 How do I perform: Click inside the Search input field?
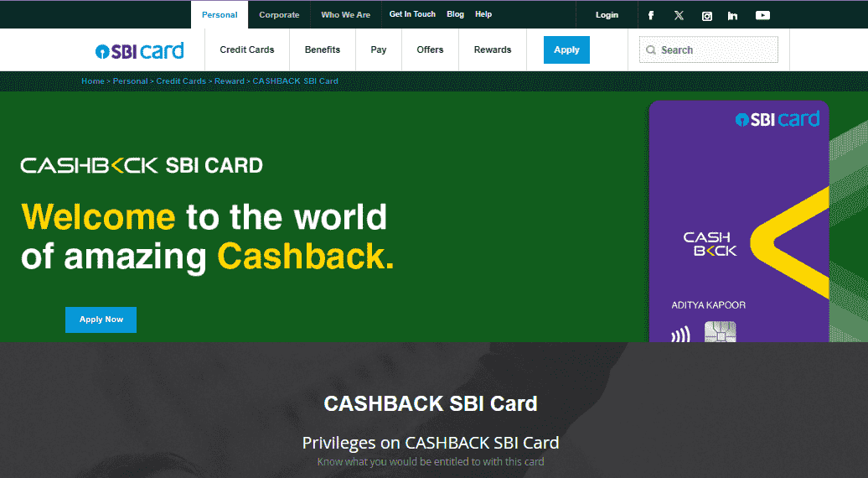[x=716, y=50]
